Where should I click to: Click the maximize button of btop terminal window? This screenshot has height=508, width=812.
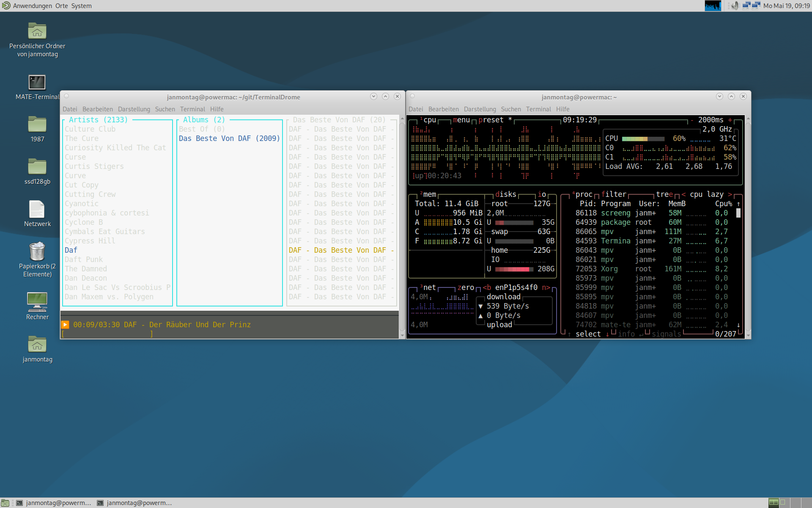(x=731, y=97)
